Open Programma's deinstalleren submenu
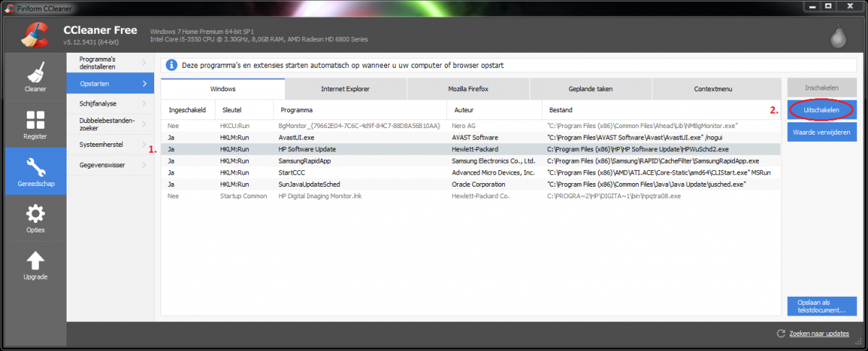 (110, 63)
